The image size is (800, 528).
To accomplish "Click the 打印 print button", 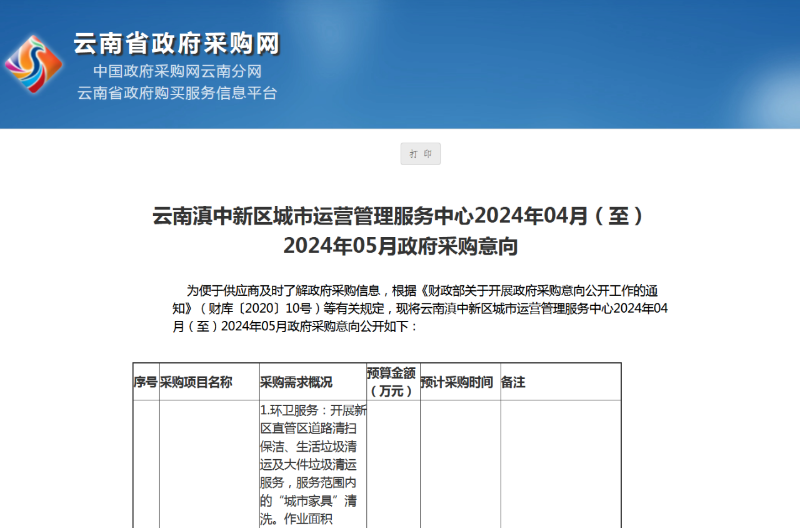I will pyautogui.click(x=420, y=154).
